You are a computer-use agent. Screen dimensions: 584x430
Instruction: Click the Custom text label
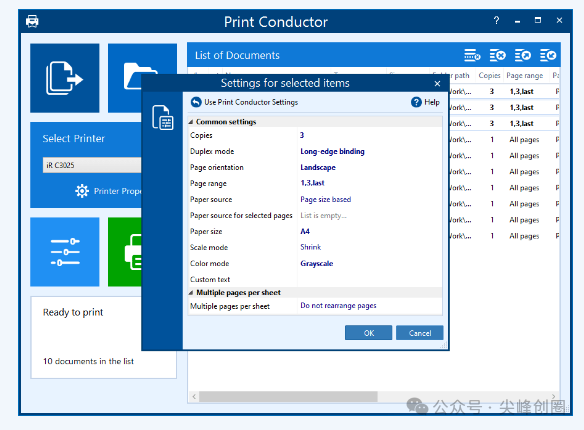click(x=210, y=279)
